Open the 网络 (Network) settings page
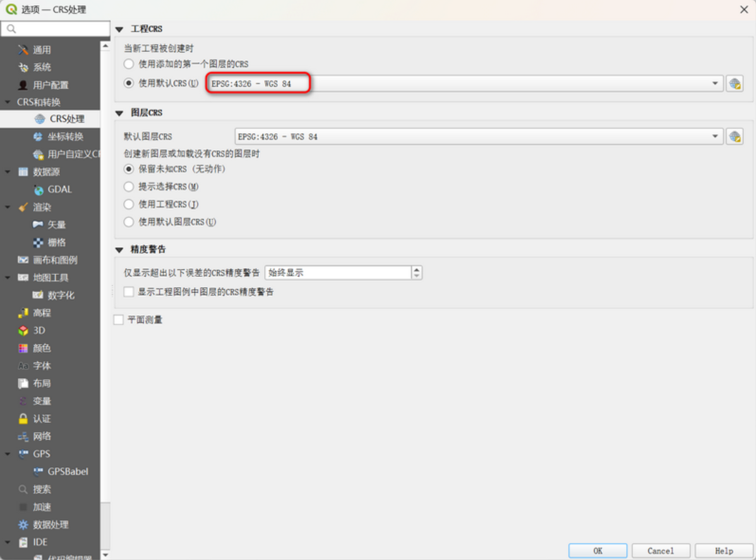This screenshot has height=560, width=756. pyautogui.click(x=41, y=436)
